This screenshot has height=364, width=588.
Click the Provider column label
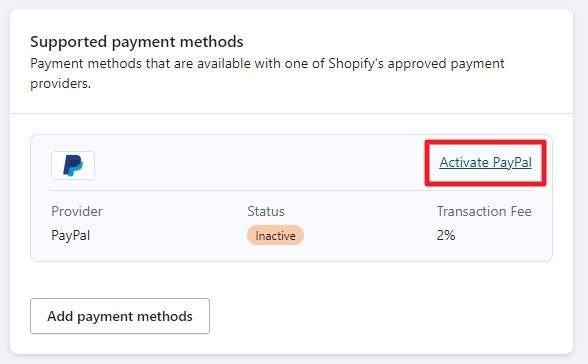77,211
